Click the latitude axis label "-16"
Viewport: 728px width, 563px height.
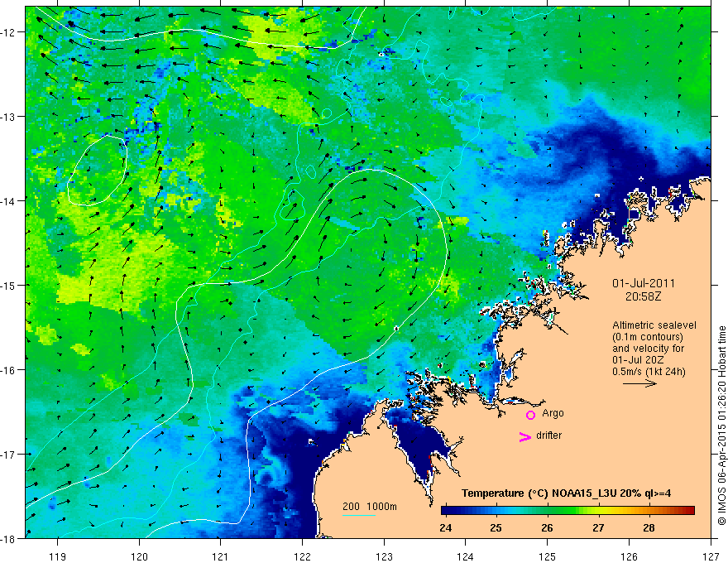click(x=8, y=370)
